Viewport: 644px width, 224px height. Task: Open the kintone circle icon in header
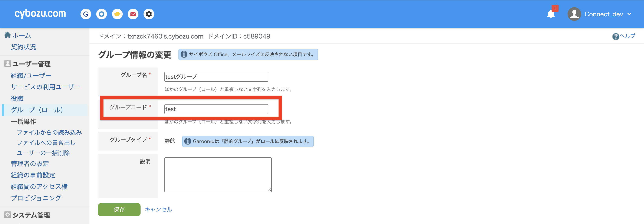[102, 14]
